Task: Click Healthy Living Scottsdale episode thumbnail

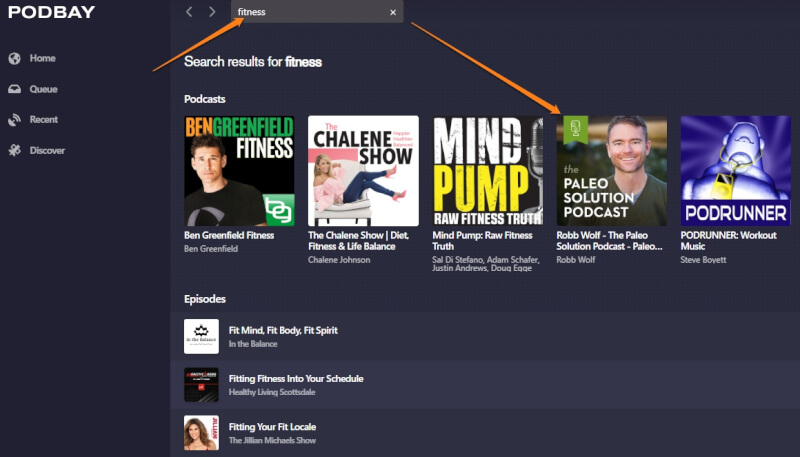Action: point(202,385)
